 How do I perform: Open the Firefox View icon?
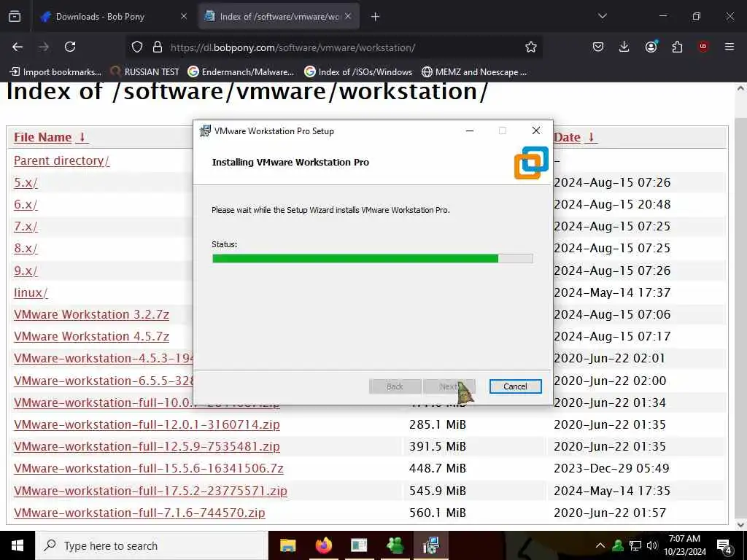tap(15, 17)
